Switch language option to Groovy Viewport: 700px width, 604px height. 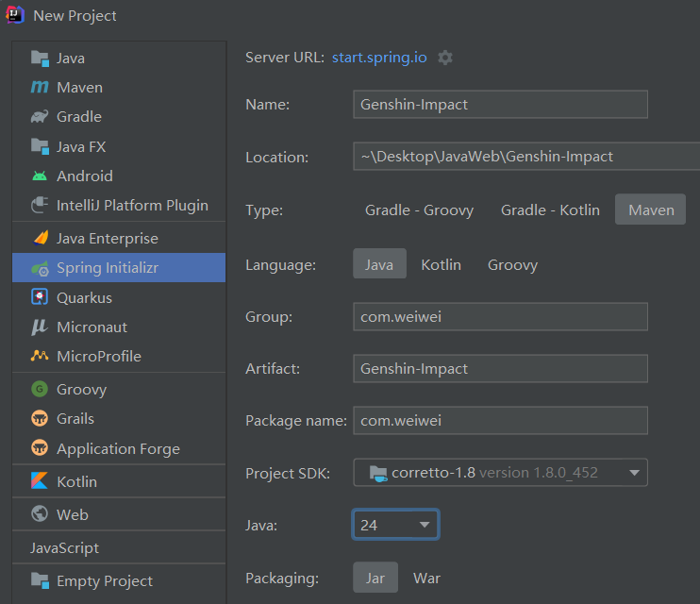[x=512, y=264]
